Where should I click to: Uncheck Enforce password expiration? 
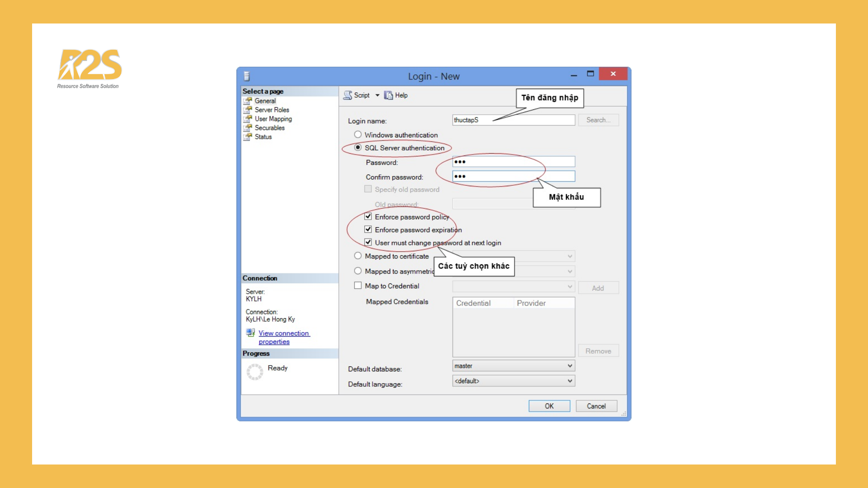pos(368,229)
